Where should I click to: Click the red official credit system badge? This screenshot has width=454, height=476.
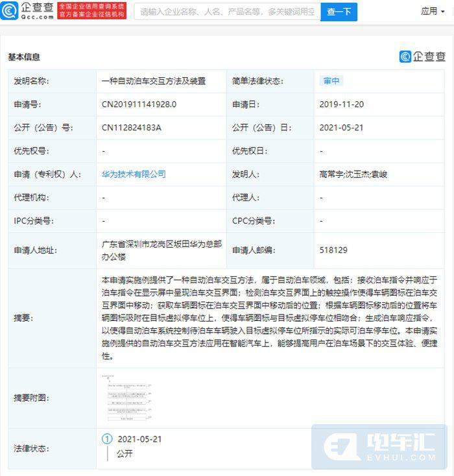click(x=91, y=11)
